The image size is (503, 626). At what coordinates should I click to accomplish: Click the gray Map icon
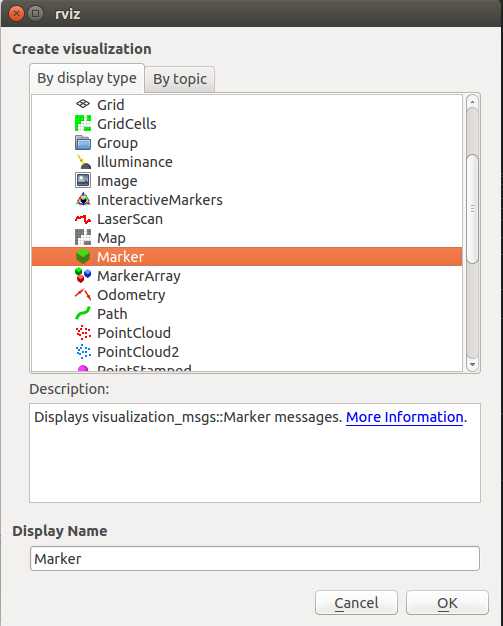click(x=83, y=238)
